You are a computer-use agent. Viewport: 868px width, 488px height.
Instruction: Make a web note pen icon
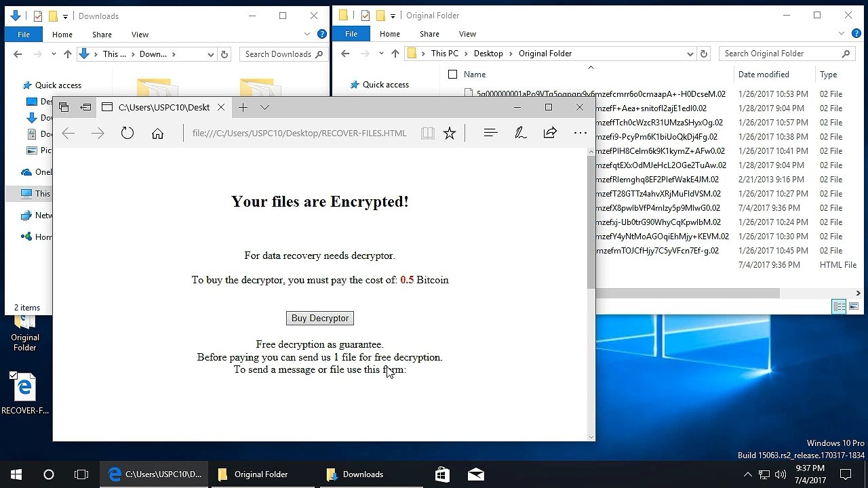[x=521, y=134]
